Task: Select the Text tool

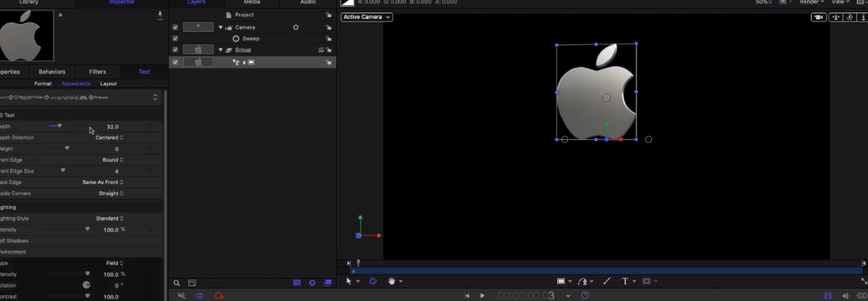Action: coord(625,281)
